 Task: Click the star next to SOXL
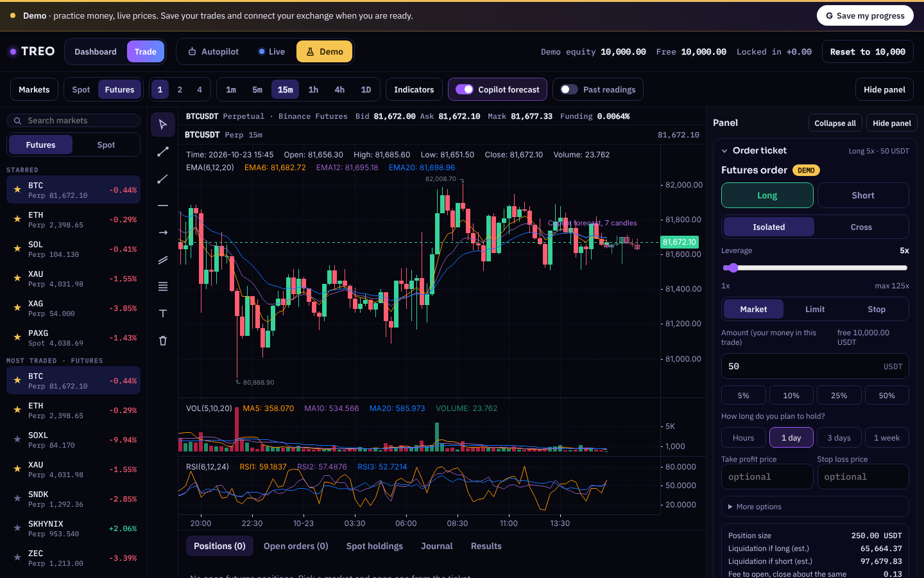(x=17, y=440)
